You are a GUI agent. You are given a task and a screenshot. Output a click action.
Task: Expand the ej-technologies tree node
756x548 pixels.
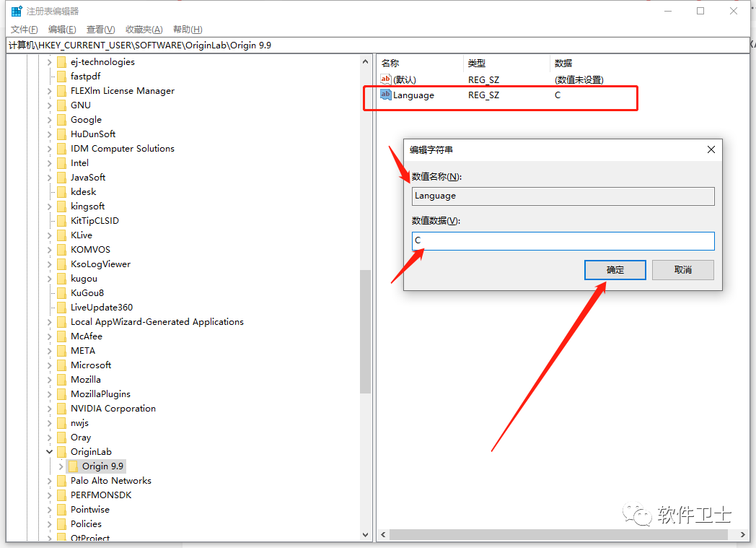pyautogui.click(x=49, y=62)
